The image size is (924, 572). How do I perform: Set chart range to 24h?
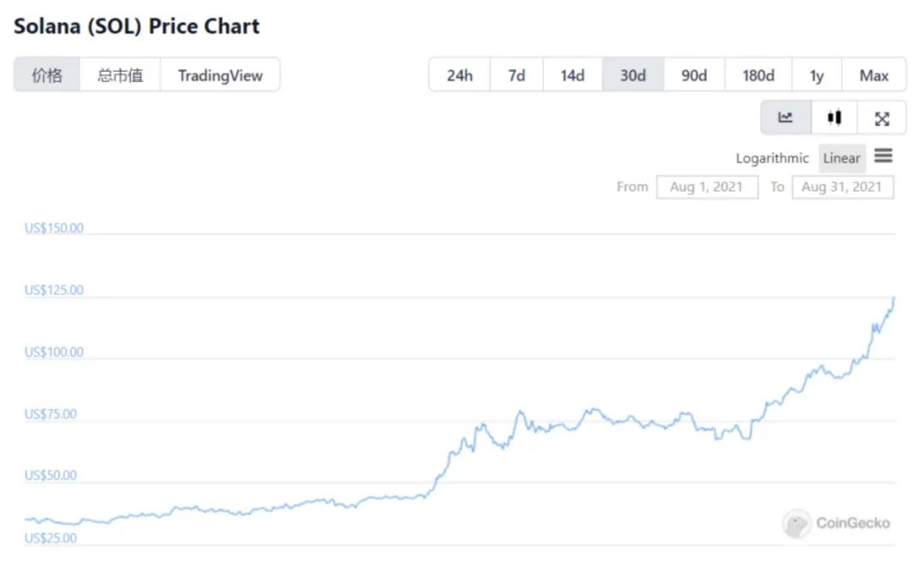coord(459,75)
